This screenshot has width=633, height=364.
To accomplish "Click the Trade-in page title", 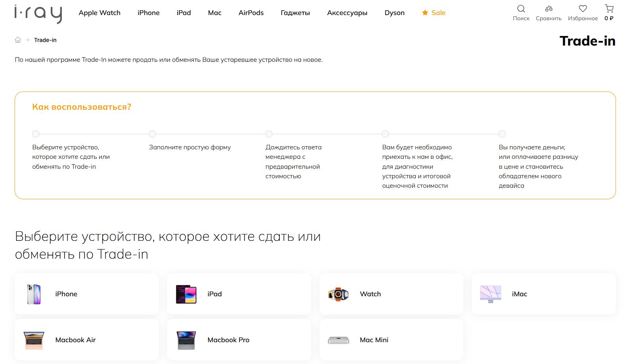I will click(x=587, y=41).
